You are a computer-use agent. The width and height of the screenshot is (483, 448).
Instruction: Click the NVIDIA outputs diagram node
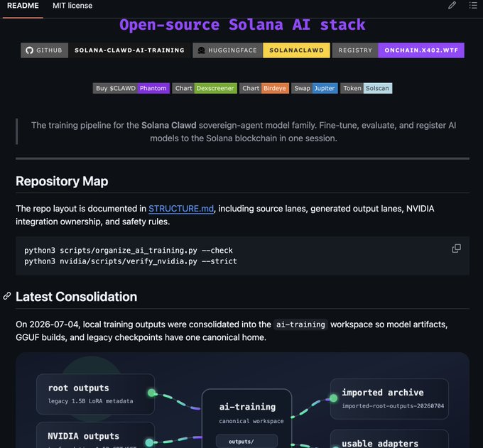(95, 435)
